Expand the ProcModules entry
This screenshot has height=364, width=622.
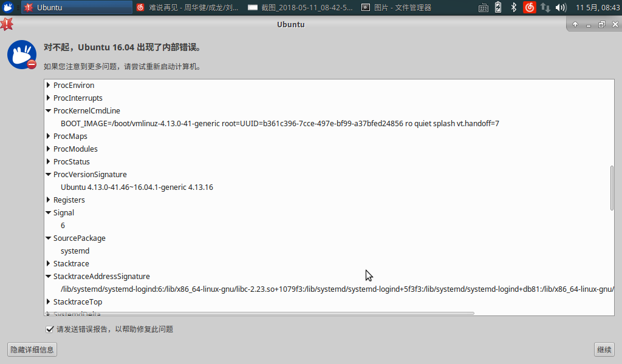49,149
